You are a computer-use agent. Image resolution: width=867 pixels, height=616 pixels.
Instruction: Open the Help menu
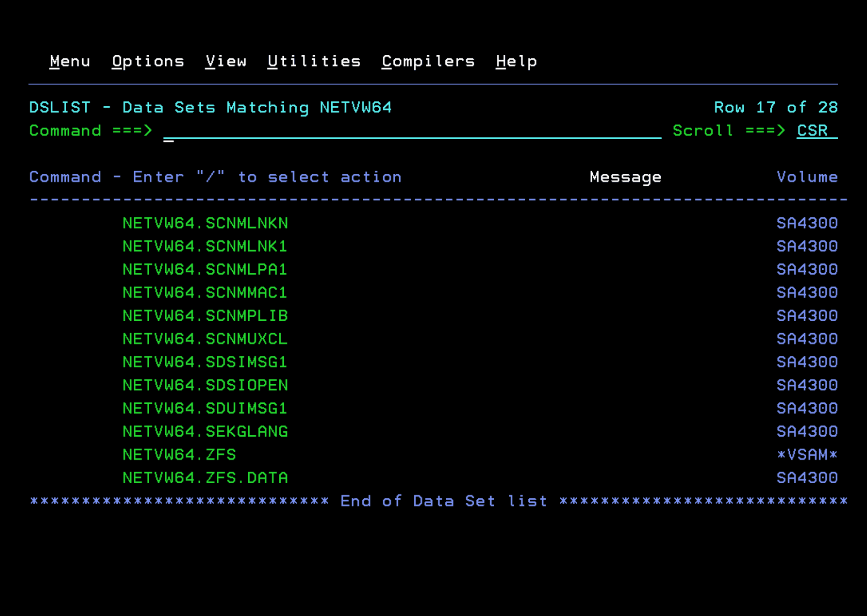tap(516, 61)
